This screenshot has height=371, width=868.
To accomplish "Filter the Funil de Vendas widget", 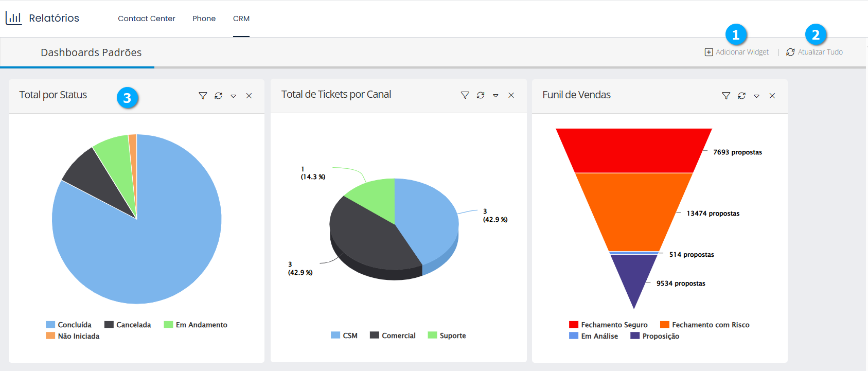I will [x=726, y=96].
